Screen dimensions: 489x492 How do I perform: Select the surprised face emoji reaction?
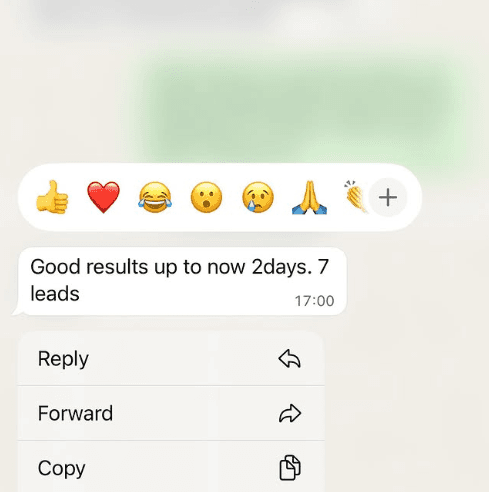(206, 197)
